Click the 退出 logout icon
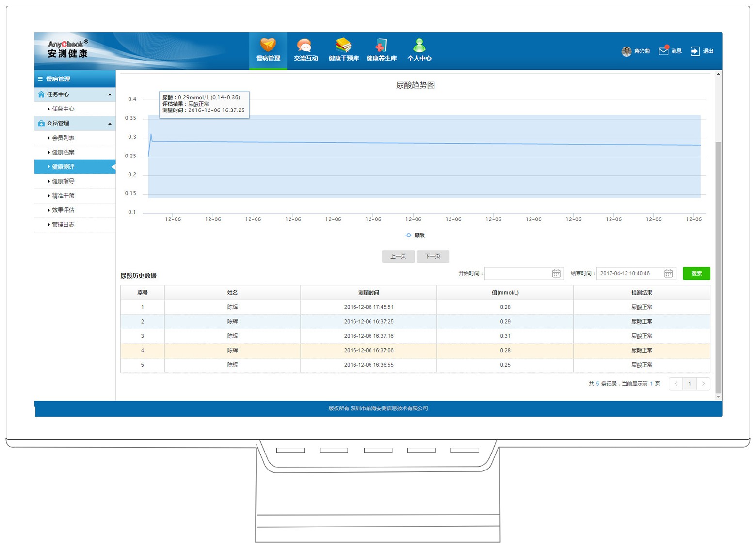Viewport: 756px width, 548px height. click(695, 51)
